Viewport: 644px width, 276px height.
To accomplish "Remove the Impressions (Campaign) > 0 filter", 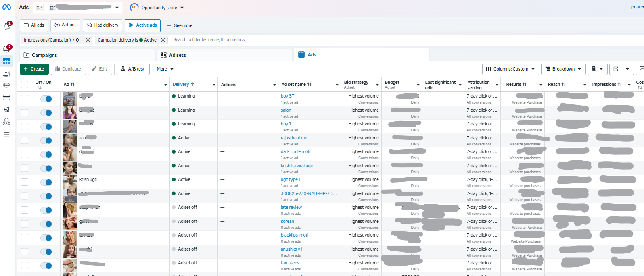I will tap(88, 40).
